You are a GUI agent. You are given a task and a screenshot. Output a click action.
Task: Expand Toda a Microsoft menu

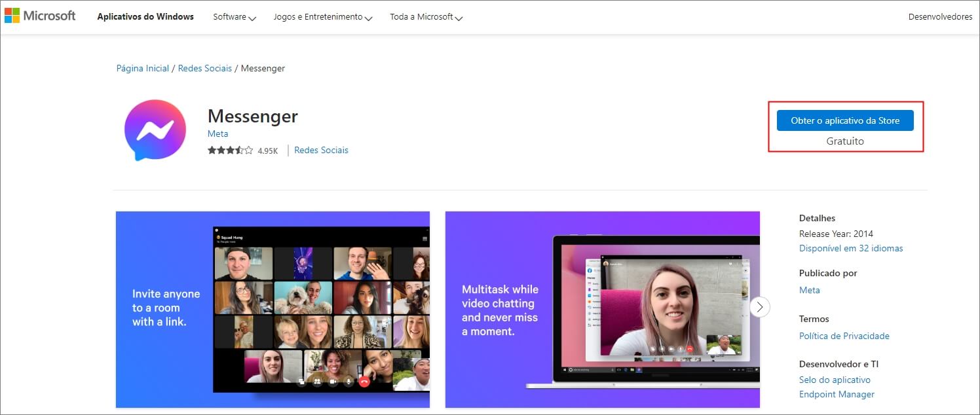[x=426, y=17]
